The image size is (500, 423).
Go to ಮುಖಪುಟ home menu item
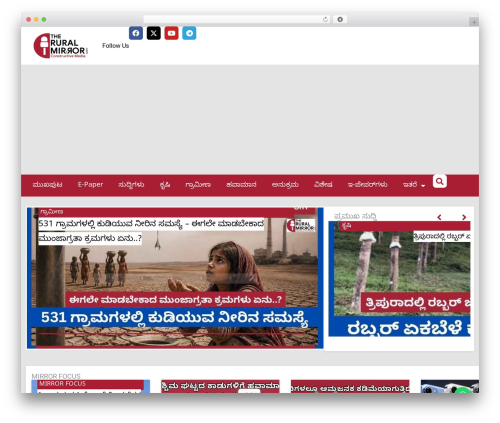coord(47,185)
